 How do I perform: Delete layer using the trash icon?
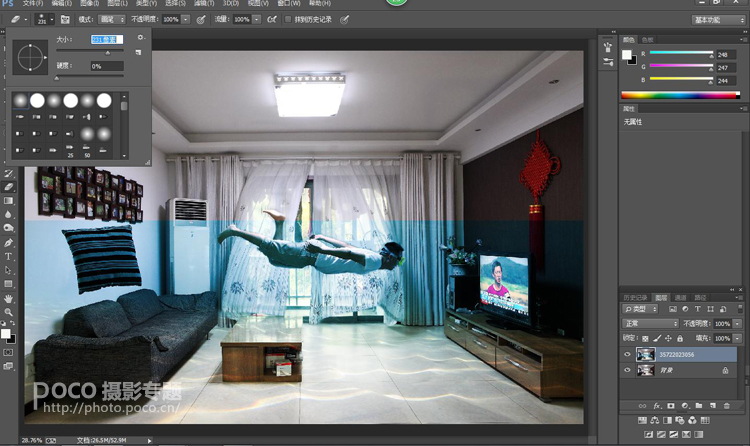coord(725,405)
